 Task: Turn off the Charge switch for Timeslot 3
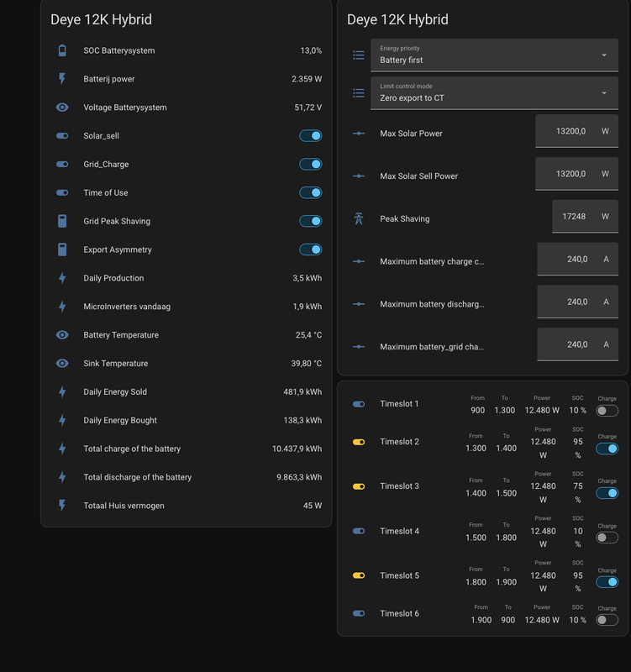click(x=607, y=493)
